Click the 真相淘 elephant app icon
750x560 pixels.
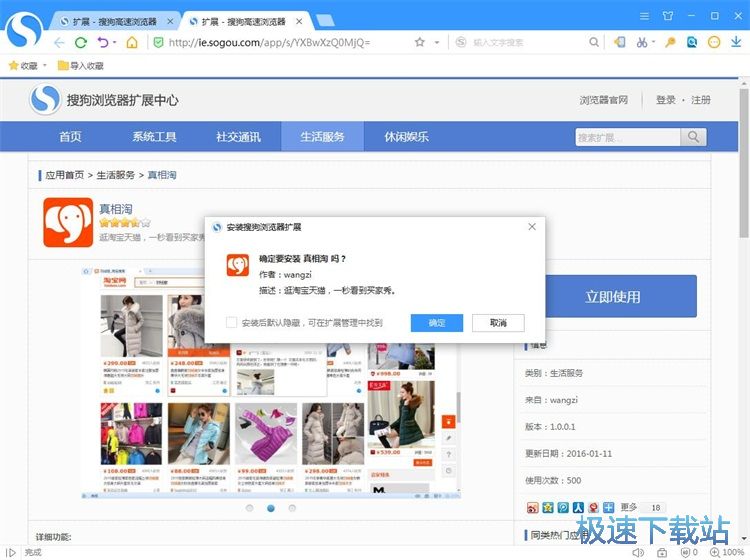pyautogui.click(x=68, y=222)
